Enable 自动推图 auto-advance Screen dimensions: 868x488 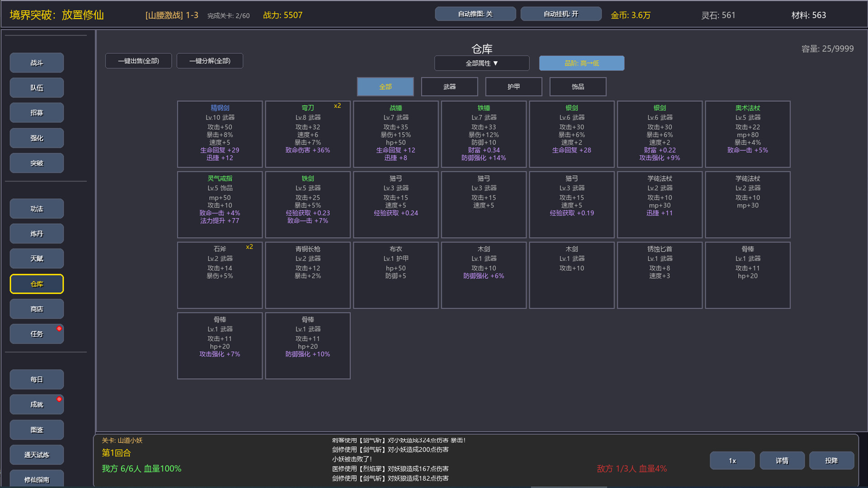pos(475,14)
